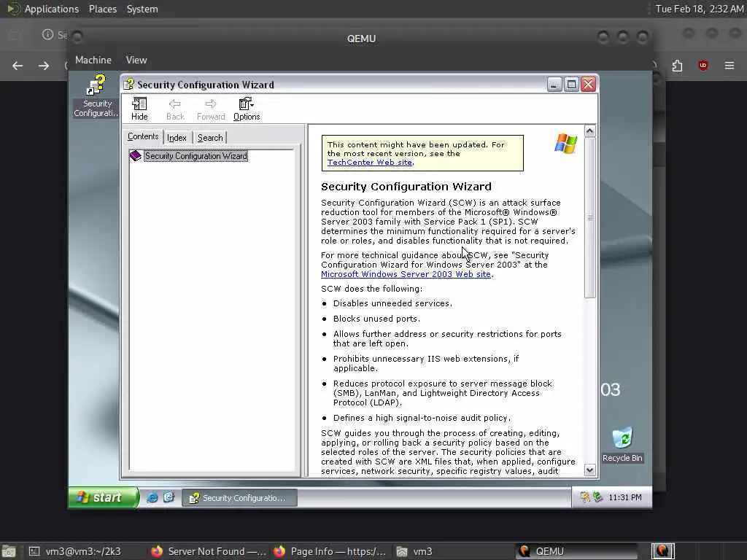Viewport: 747px width, 560px height.
Task: Launch Internet Explorer from quick launch
Action: pos(152,497)
